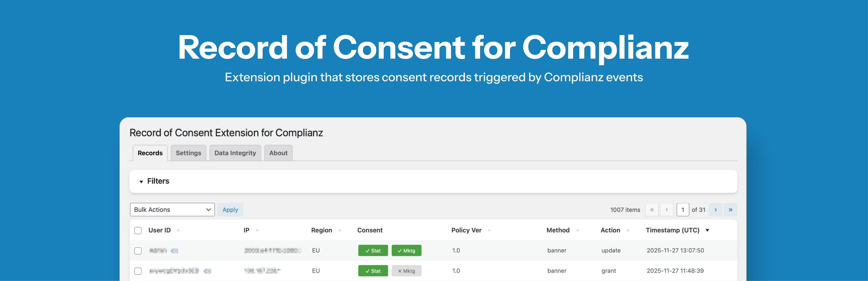Sort records by User ID ascending arrow
Screen dimensions: 868x281
[x=179, y=230]
